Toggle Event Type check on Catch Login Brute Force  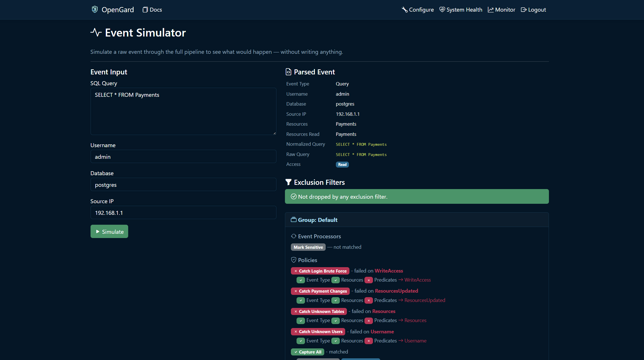click(x=300, y=280)
